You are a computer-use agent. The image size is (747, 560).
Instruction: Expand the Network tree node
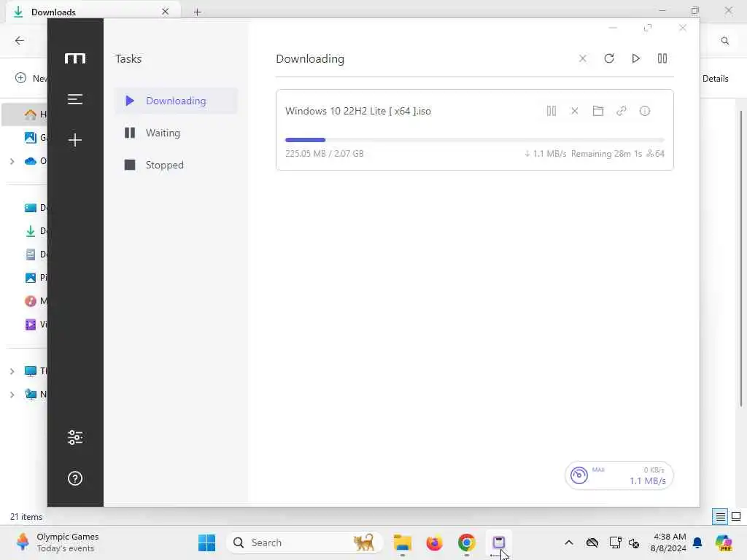(x=12, y=394)
